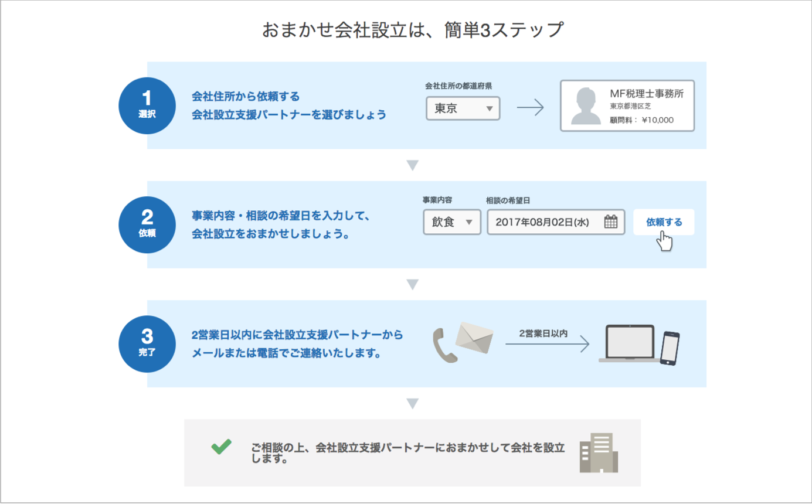Click the arrow pointing to partner card
812x504 pixels.
tap(531, 108)
